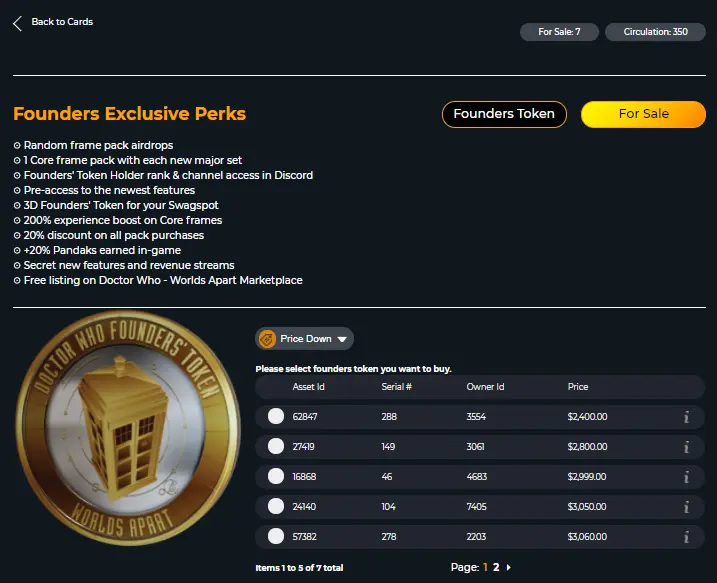717x583 pixels.
Task: Click the $2,800.00 price
Action: 588,447
